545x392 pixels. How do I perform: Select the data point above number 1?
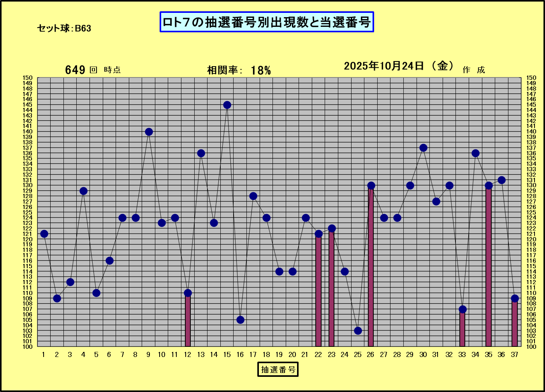point(44,234)
